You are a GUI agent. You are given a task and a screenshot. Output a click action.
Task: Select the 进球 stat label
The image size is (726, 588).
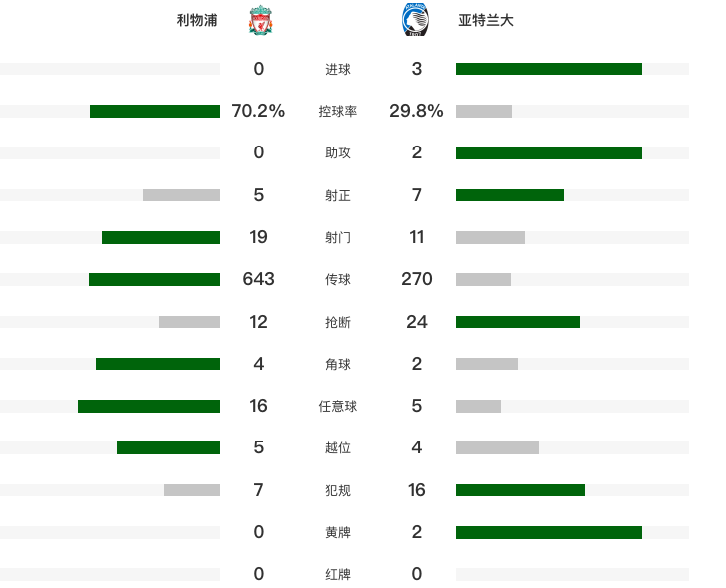338,70
